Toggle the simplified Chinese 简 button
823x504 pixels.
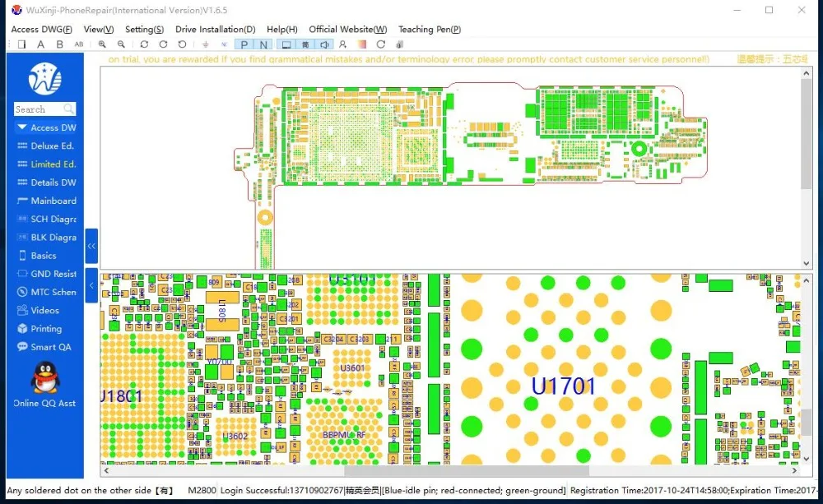[x=305, y=44]
